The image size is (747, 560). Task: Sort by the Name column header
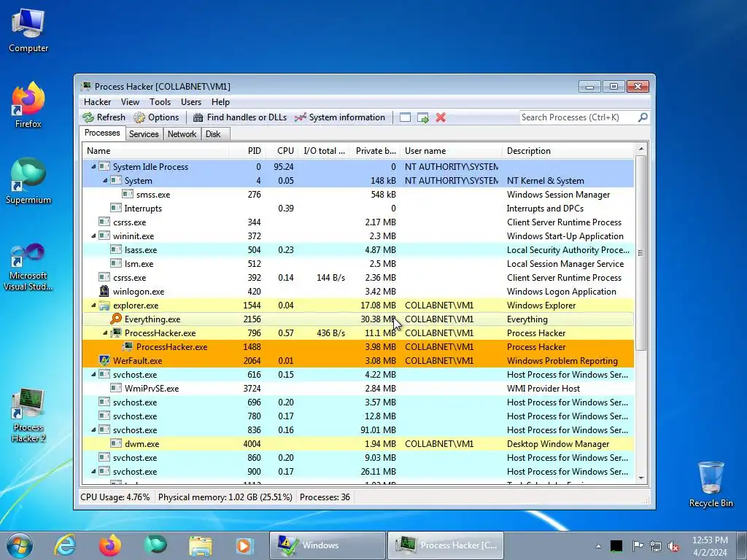tap(156, 150)
